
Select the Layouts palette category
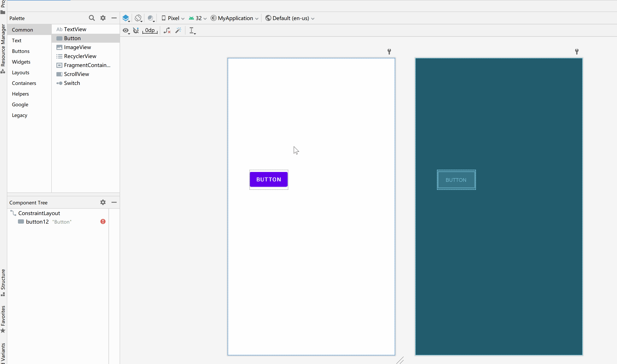(21, 73)
